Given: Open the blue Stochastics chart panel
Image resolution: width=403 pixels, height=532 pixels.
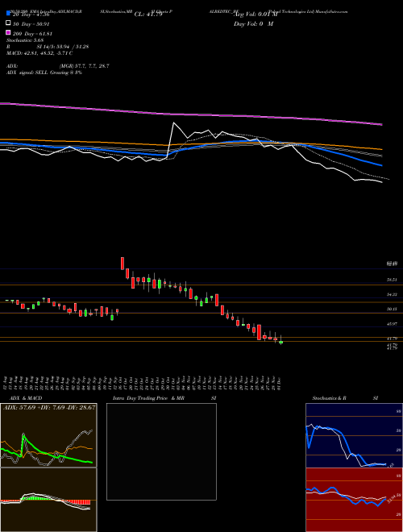Looking at the screenshot, I should (354, 435).
